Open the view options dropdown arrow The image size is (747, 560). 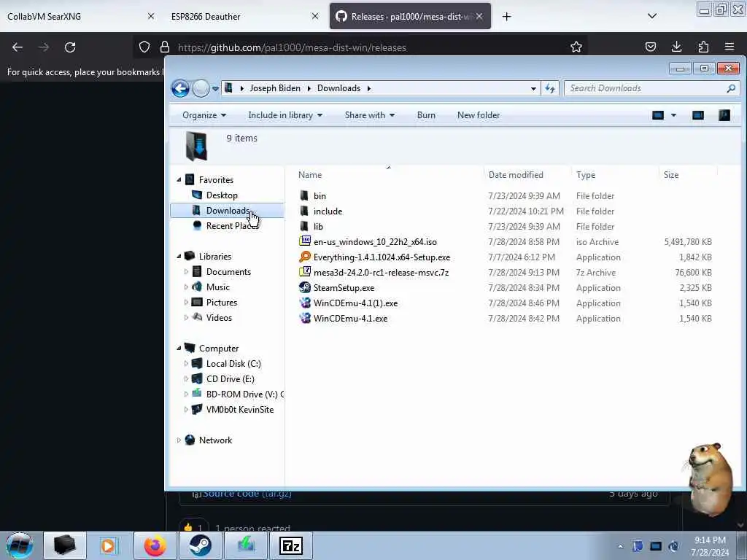point(673,115)
